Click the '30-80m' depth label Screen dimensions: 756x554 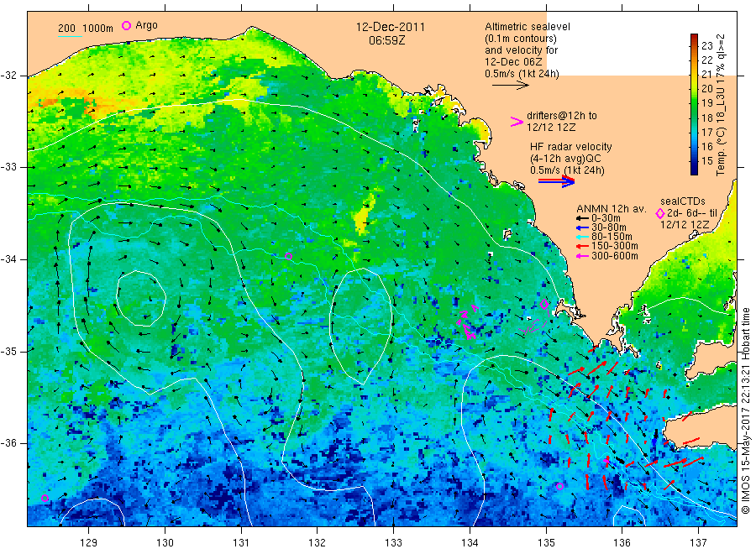pyautogui.click(x=609, y=227)
